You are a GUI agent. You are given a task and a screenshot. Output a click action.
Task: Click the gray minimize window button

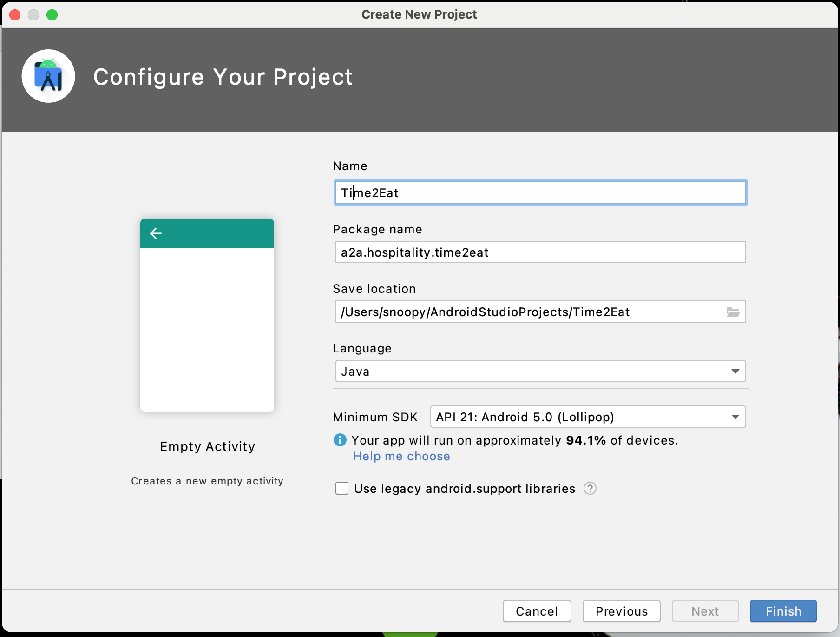[x=33, y=15]
